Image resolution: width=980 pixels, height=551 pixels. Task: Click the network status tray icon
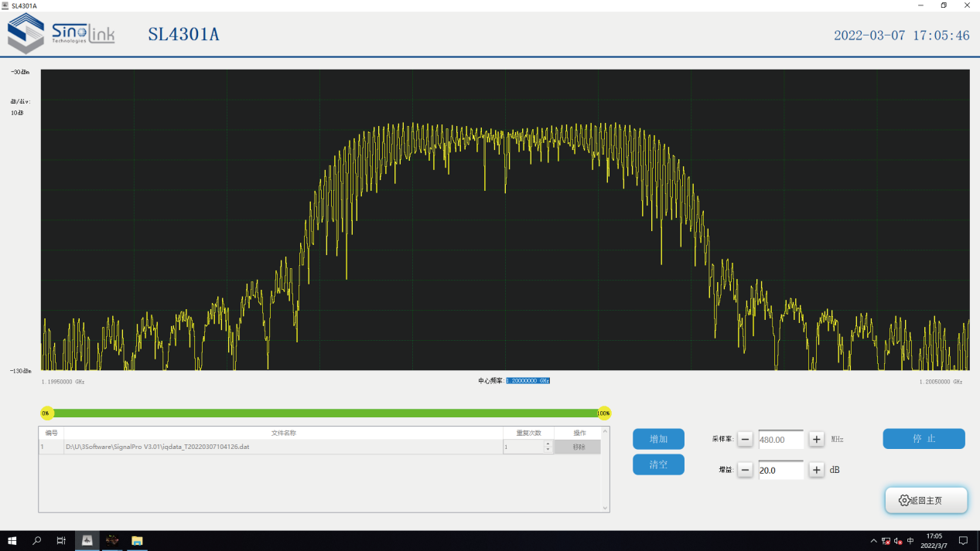(x=886, y=540)
